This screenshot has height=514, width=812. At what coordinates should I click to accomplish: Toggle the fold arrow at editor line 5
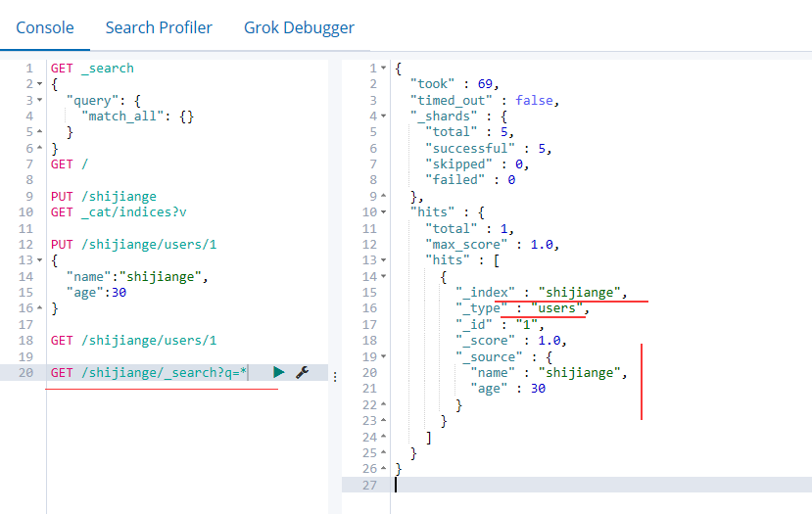(x=40, y=132)
